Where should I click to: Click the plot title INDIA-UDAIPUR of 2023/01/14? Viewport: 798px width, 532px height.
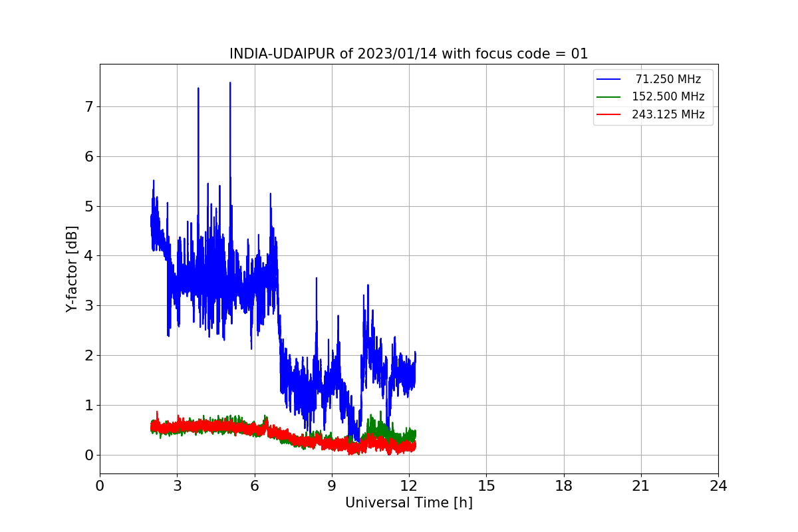click(408, 54)
